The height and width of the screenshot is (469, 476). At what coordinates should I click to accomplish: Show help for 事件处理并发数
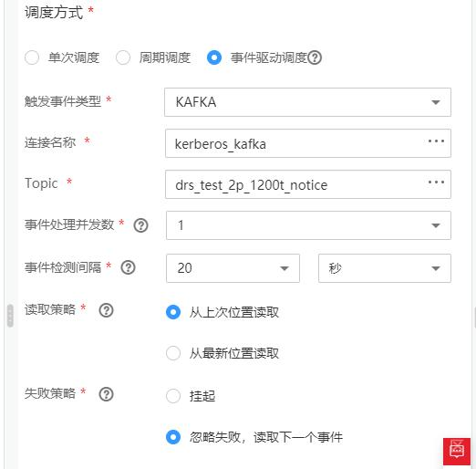tap(140, 225)
